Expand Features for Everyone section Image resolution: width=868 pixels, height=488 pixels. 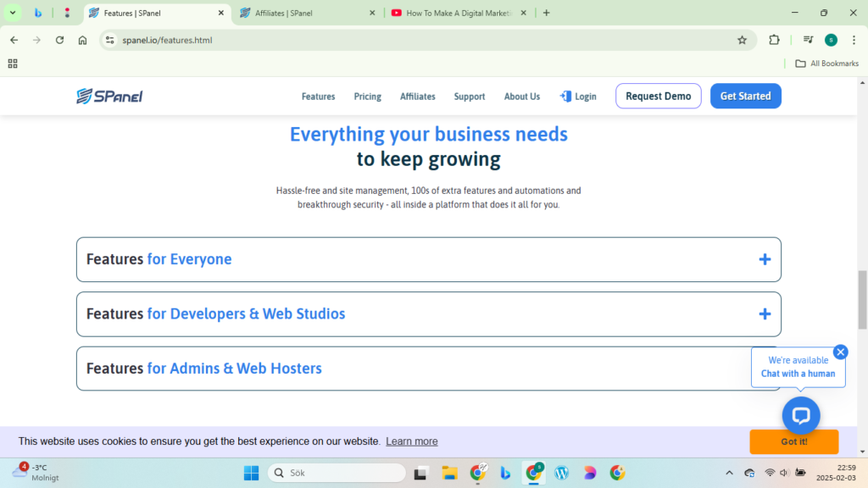[428, 259]
